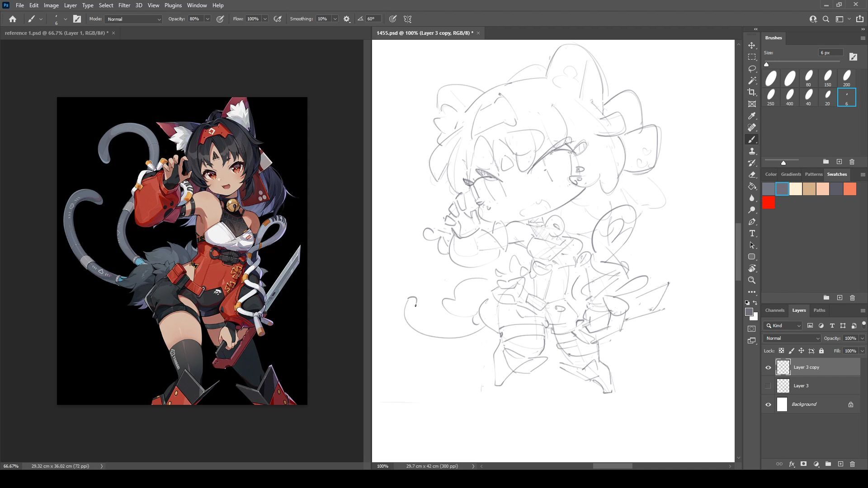Select the Magic Wand tool
The width and height of the screenshot is (868, 488).
pos(752,80)
